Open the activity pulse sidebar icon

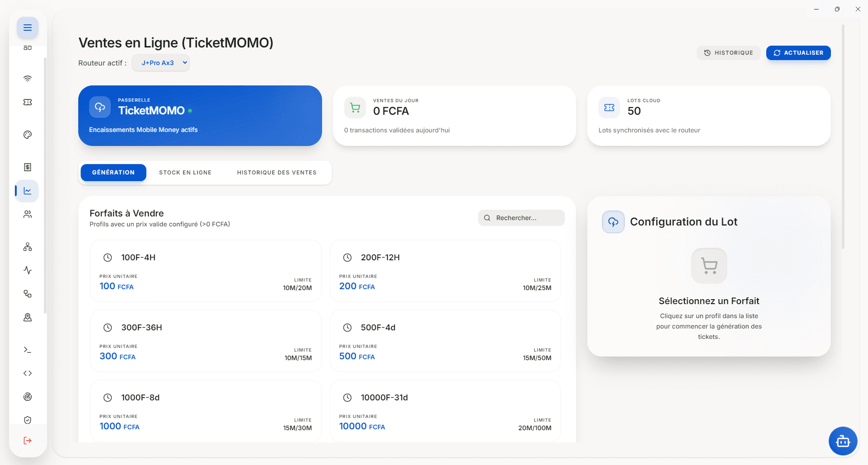point(28,270)
